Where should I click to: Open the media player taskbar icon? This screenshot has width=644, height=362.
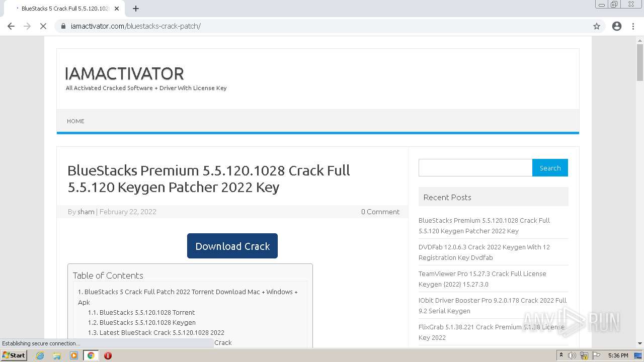74,355
